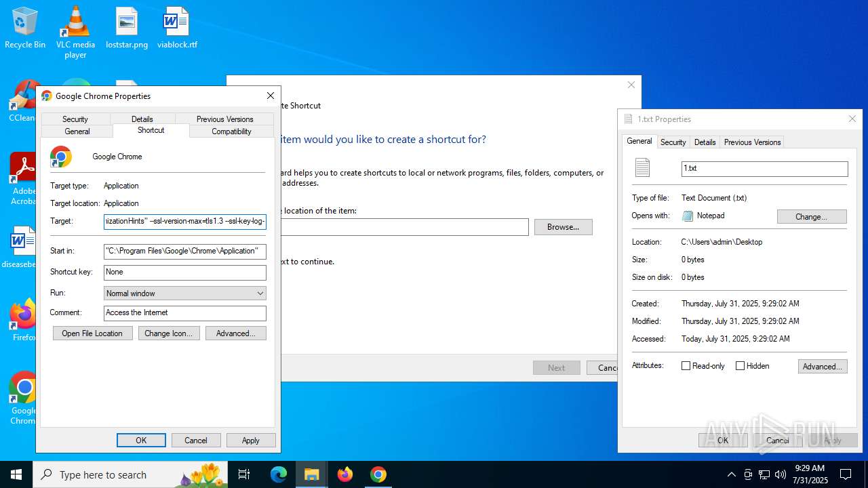Screen dimensions: 868x488
Task: Click Browse in Create Shortcut wizard
Action: pyautogui.click(x=564, y=227)
